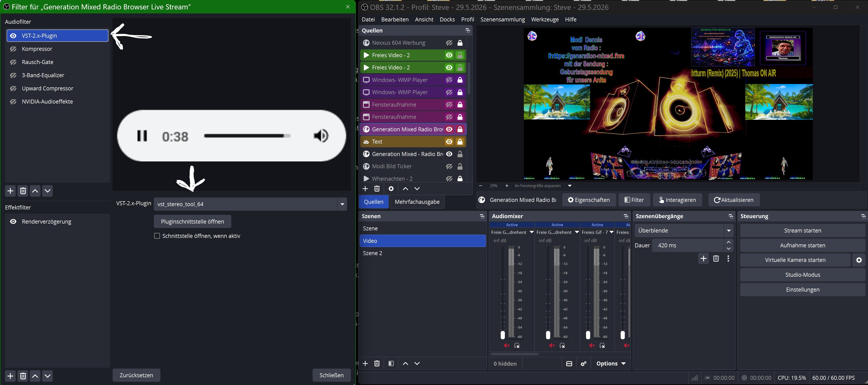Click Schließen in the filter dialog
Viewport: 868px width, 385px height.
click(332, 375)
